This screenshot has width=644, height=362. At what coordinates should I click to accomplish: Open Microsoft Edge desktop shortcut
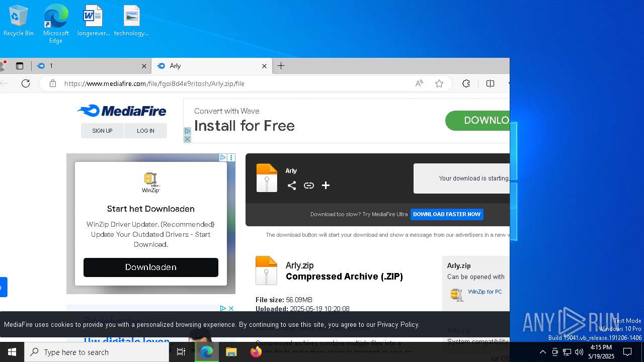click(x=56, y=24)
